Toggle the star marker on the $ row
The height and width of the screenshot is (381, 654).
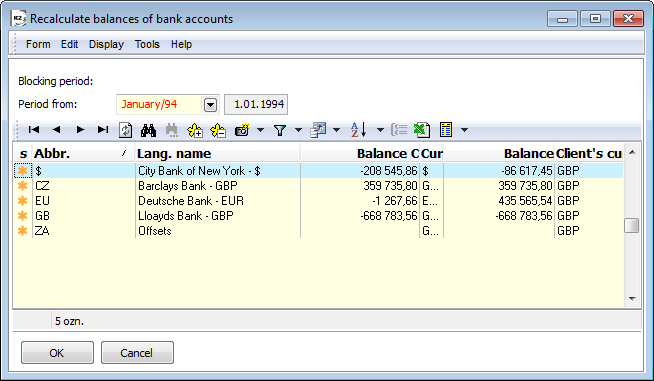click(x=23, y=171)
